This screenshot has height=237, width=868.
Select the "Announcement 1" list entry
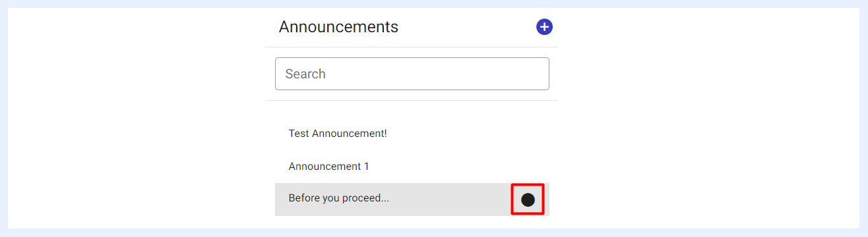pos(412,167)
